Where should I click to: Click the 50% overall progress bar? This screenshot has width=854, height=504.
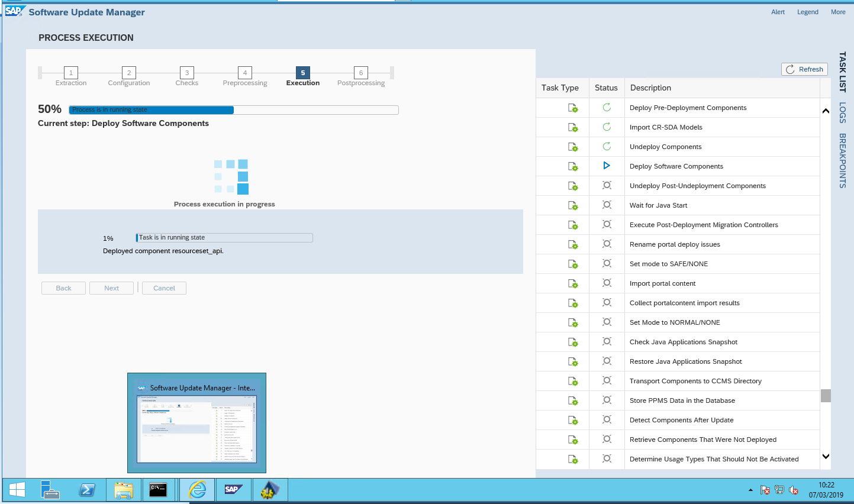[234, 110]
